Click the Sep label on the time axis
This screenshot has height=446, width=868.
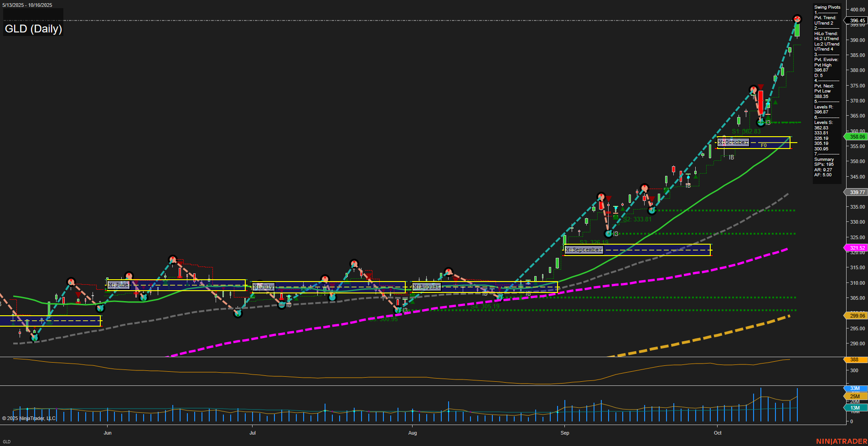click(x=565, y=433)
